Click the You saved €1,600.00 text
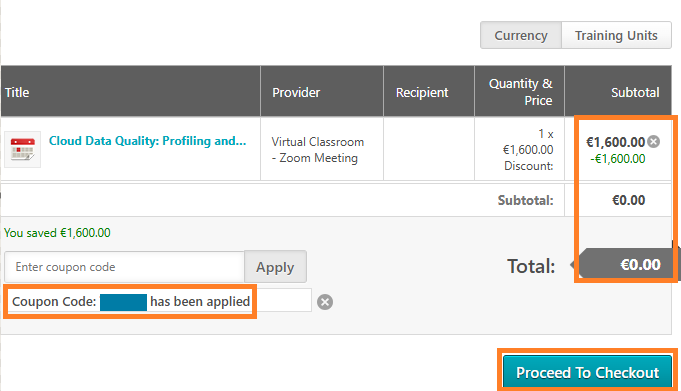 tap(57, 233)
